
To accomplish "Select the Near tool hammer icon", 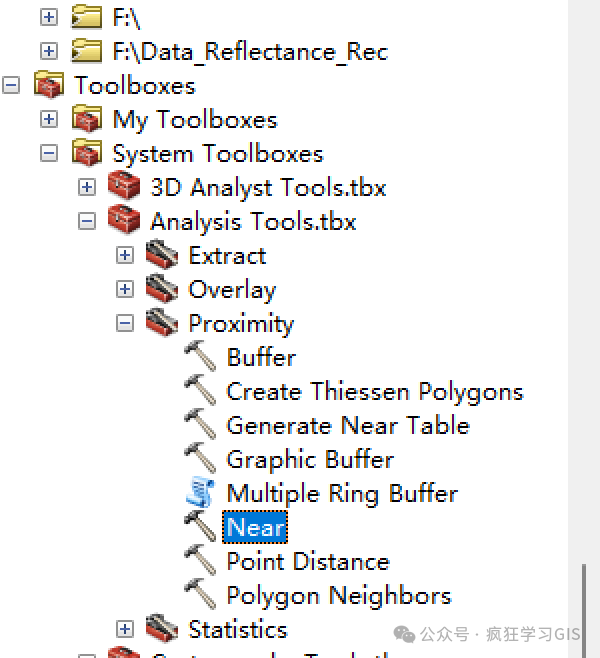I will click(x=201, y=526).
